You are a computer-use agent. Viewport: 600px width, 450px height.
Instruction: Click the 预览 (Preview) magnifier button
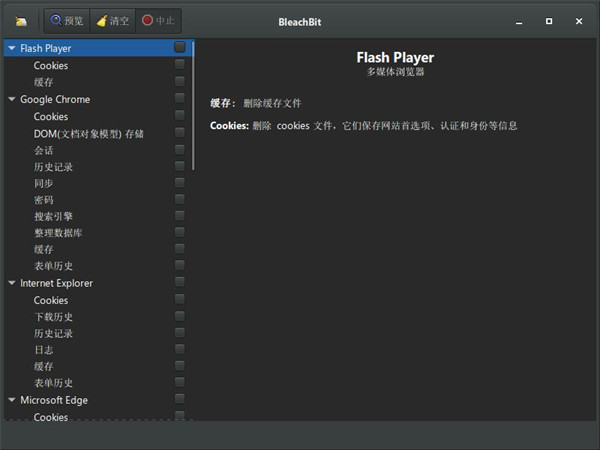(67, 20)
